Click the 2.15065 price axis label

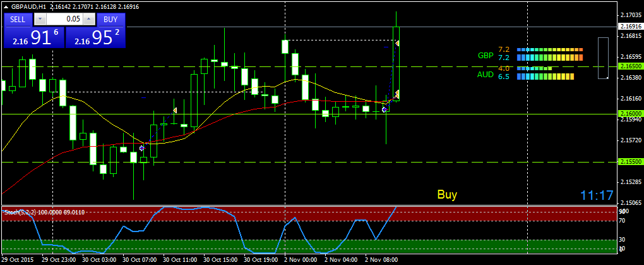tap(631, 203)
